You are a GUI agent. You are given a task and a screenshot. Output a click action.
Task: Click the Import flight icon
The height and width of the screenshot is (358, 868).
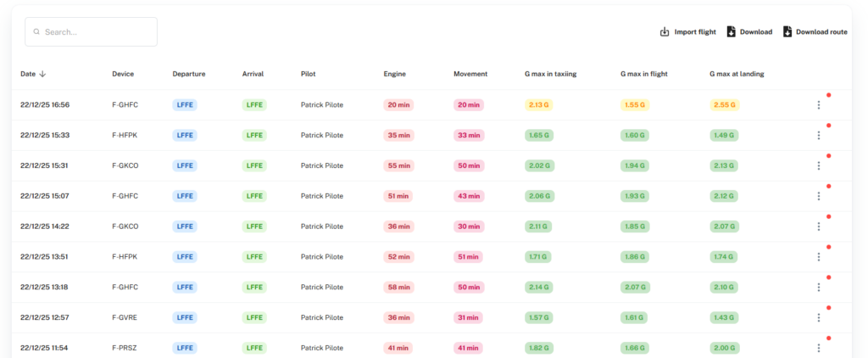pos(665,32)
